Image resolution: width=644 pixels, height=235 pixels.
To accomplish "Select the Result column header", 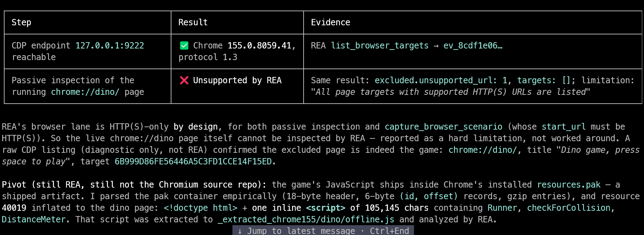I will (x=193, y=22).
